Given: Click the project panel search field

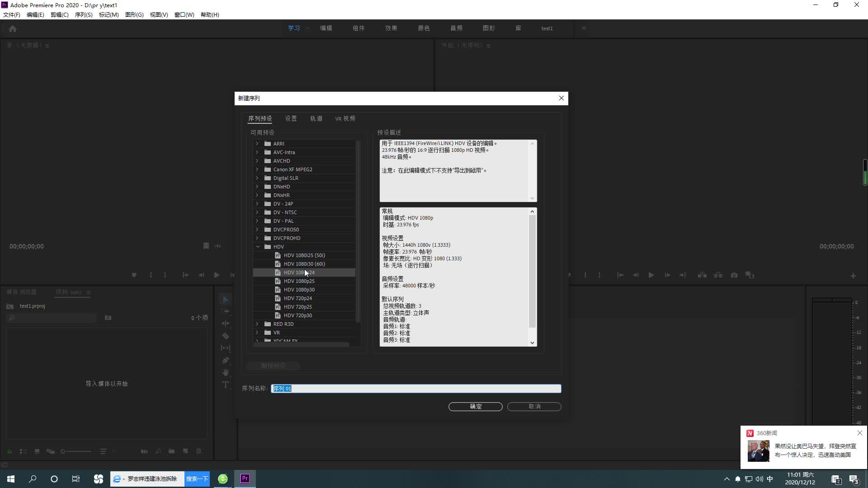Looking at the screenshot, I should coord(52,318).
